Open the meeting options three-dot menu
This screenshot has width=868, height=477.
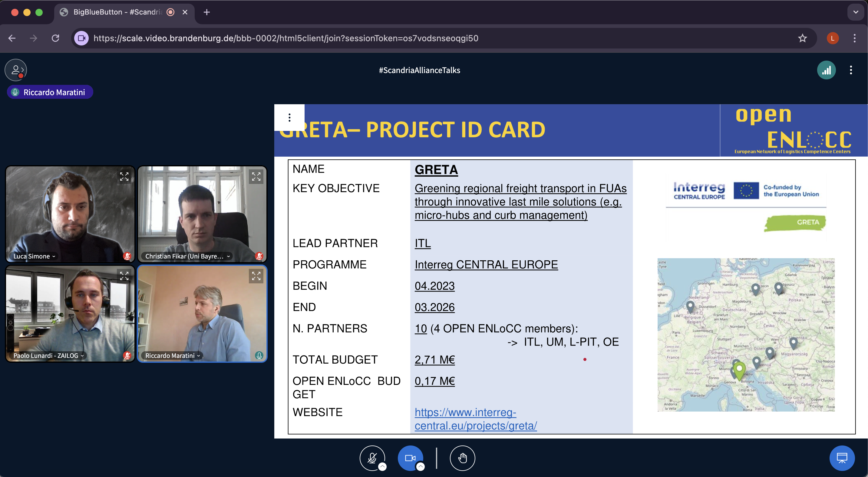pos(851,70)
